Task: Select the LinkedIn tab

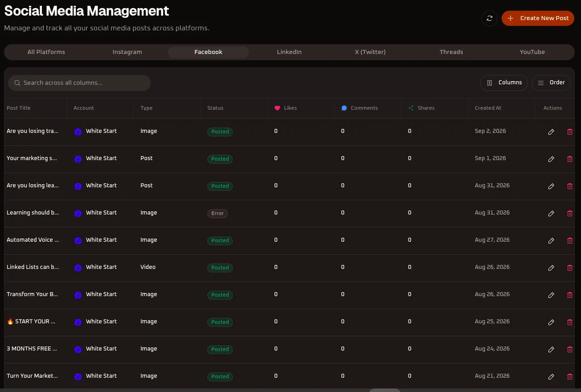Action: coord(289,52)
